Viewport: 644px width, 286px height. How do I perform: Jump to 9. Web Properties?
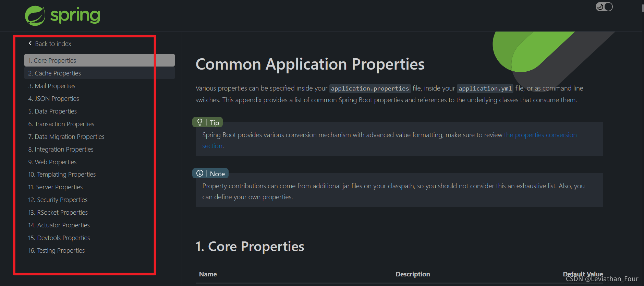tap(52, 162)
